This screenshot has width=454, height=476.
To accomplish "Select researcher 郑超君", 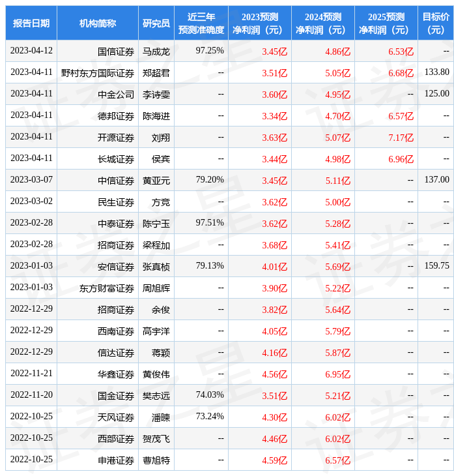I will tap(156, 73).
